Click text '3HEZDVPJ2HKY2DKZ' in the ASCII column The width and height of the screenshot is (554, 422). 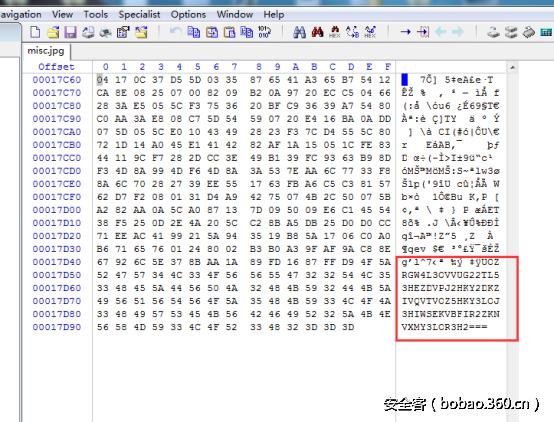450,288
